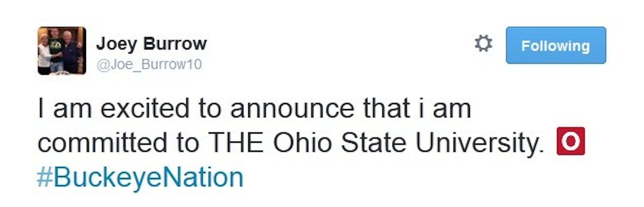The height and width of the screenshot is (207, 644).
Task: Click the word "excited" in the tweet
Action: [x=145, y=109]
